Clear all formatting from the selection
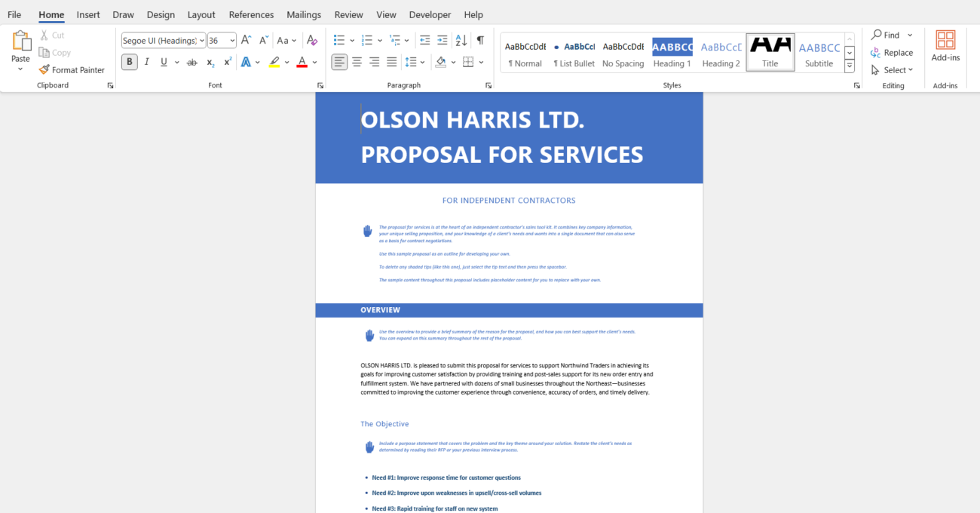 (312, 41)
